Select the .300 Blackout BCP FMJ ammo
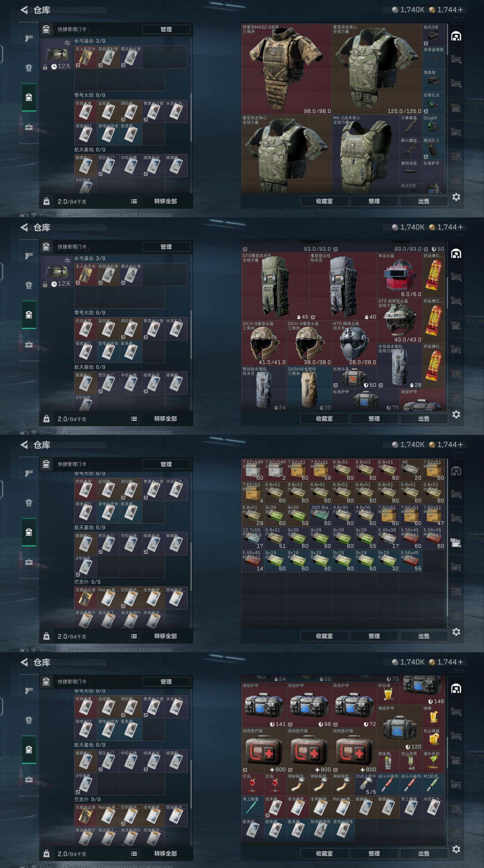This screenshot has width=484, height=868. point(320,516)
